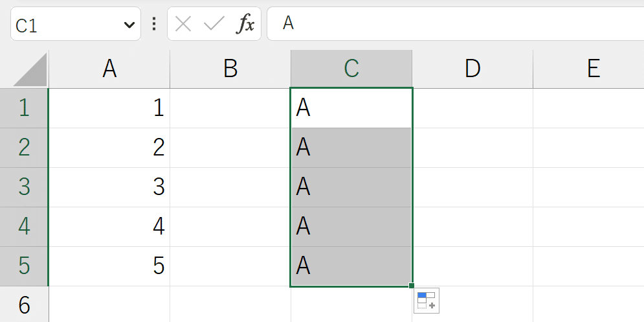Click the fill handle of the selection
This screenshot has width=644, height=322.
pyautogui.click(x=412, y=286)
